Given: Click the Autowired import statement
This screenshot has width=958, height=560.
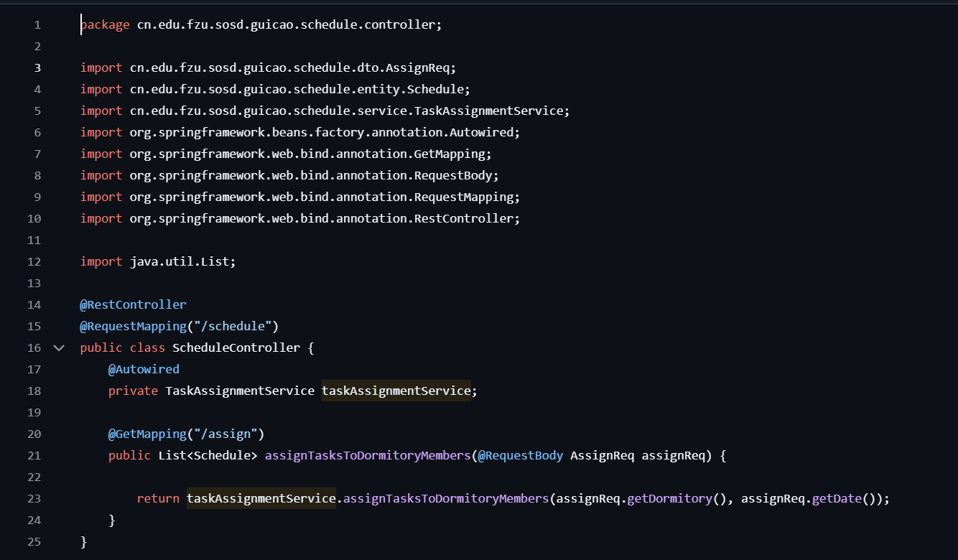Looking at the screenshot, I should (x=300, y=132).
